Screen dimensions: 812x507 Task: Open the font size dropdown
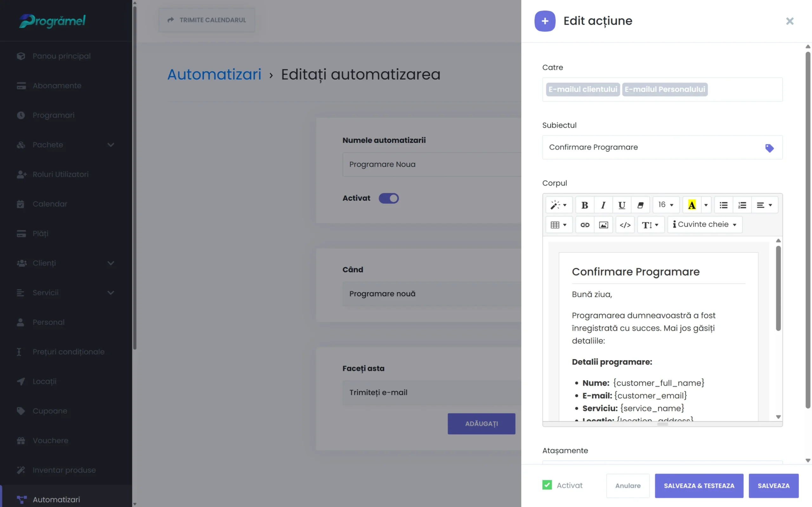(x=666, y=205)
